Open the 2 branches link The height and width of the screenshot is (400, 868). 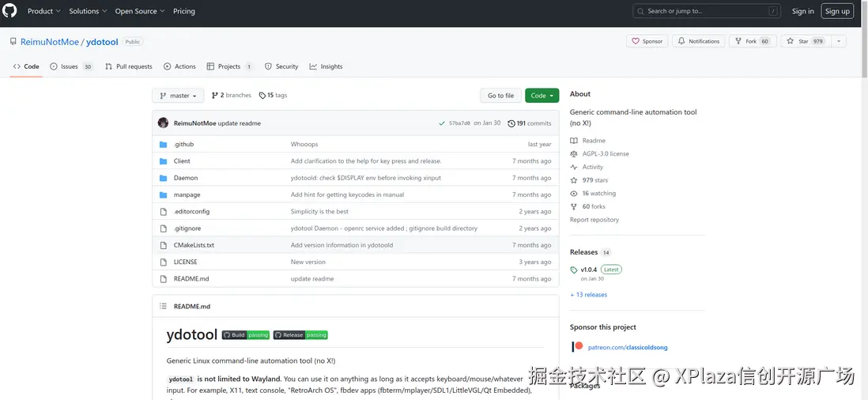click(x=231, y=95)
